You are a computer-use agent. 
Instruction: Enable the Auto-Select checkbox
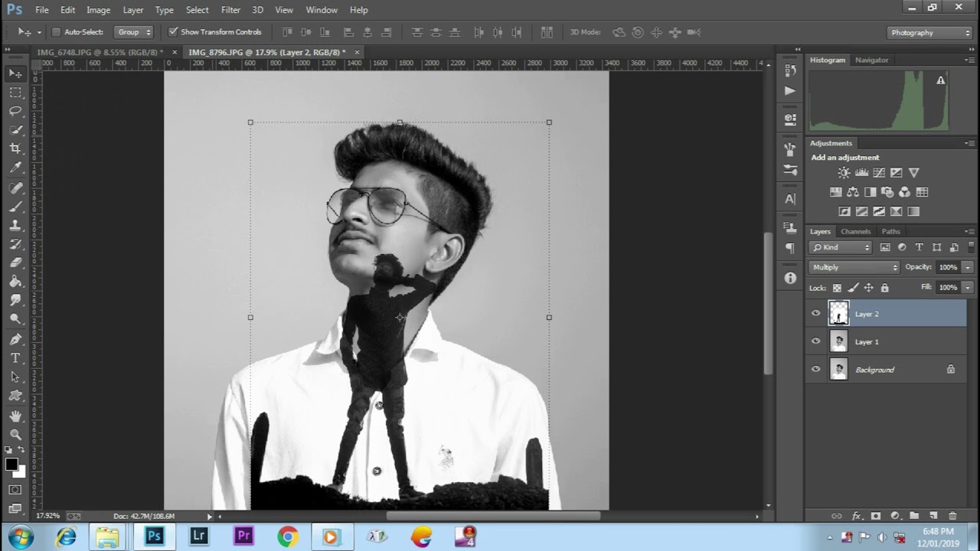pos(56,32)
